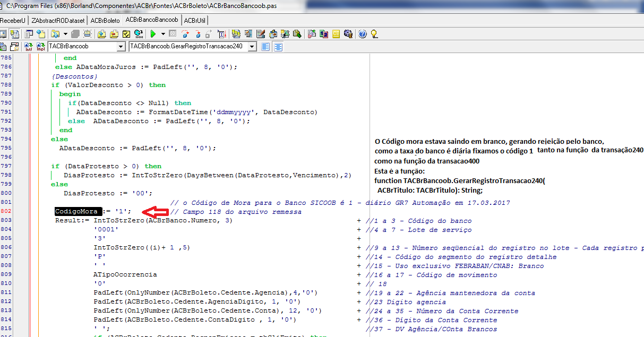Click the ATipoOcorrencia code line
The image size is (644, 337).
pos(125,274)
